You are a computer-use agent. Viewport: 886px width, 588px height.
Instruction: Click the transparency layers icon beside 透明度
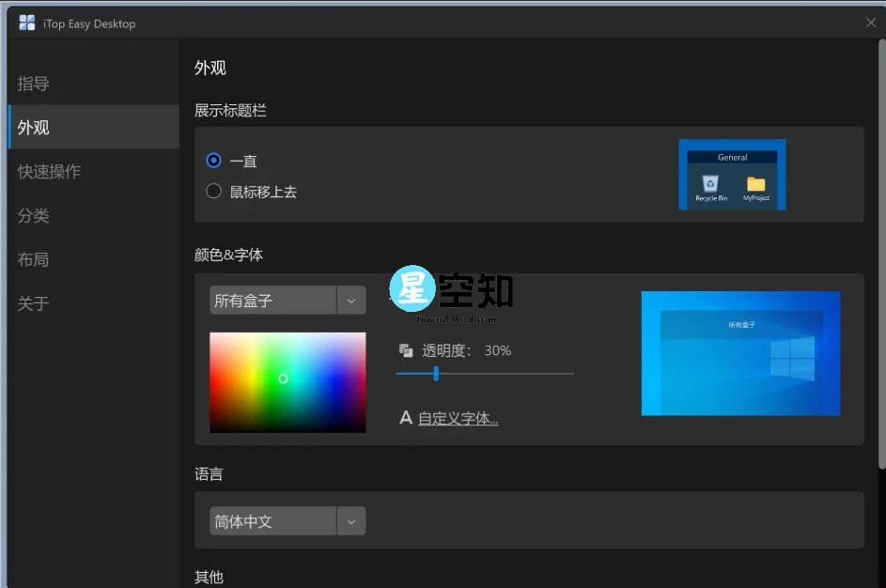point(406,349)
